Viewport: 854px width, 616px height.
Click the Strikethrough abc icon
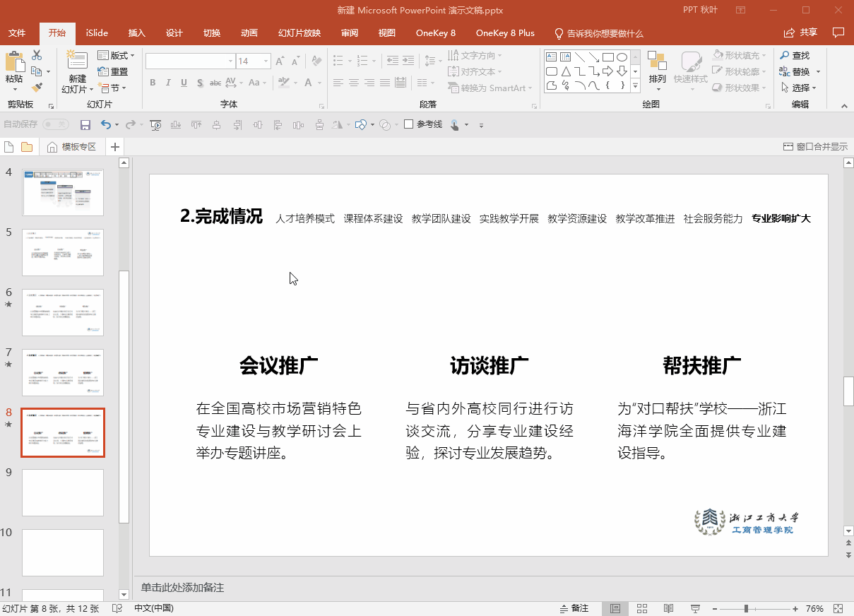(x=215, y=83)
